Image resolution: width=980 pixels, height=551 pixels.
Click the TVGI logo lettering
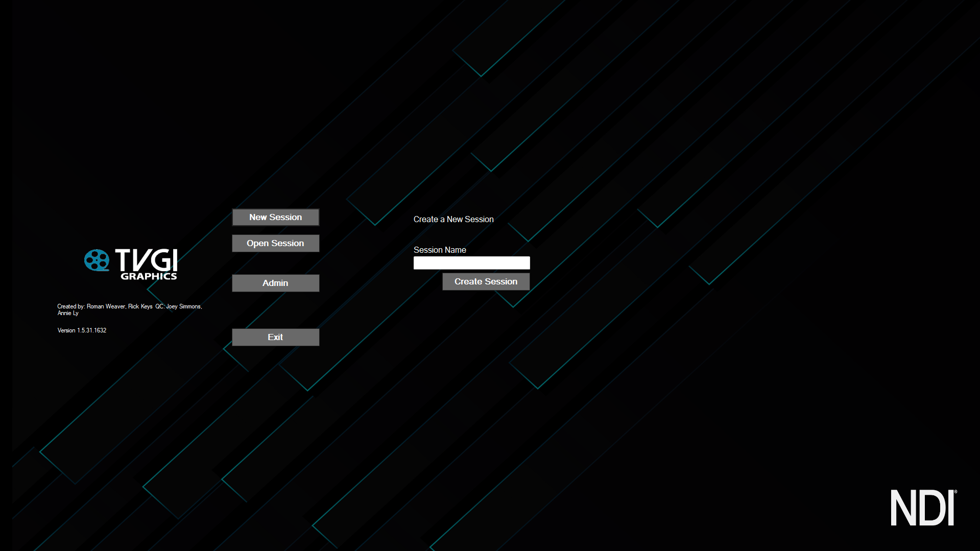147,260
